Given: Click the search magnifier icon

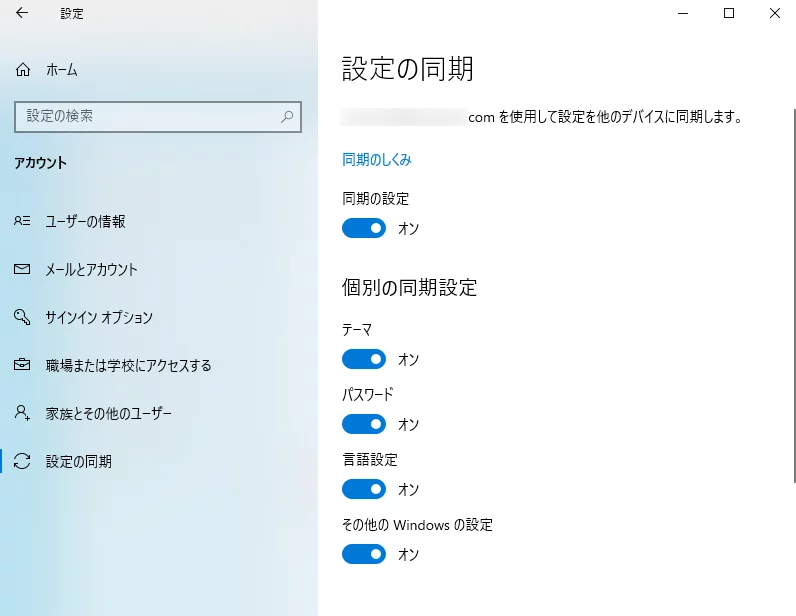Looking at the screenshot, I should point(287,117).
